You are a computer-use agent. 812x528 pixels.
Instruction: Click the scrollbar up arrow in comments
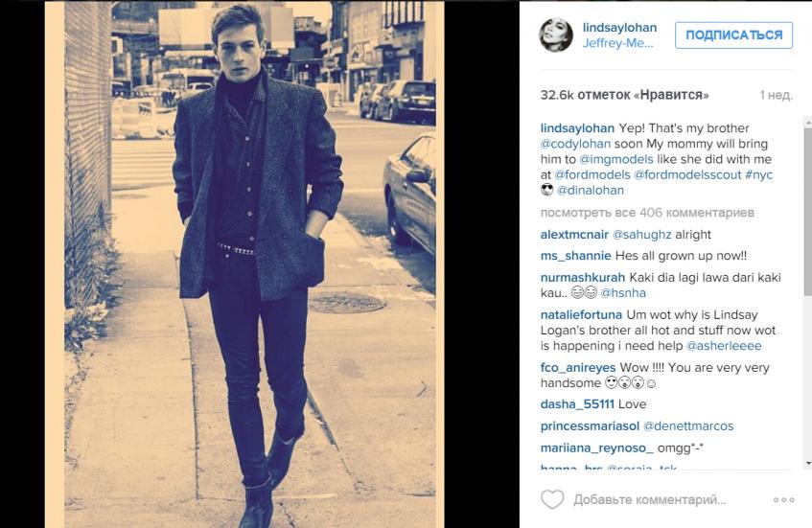(x=807, y=121)
